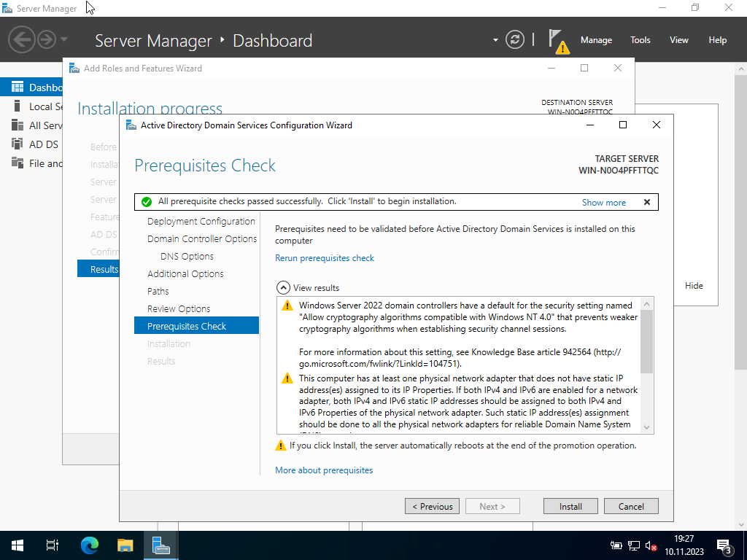This screenshot has width=747, height=560.
Task: Go to Review Options step
Action: click(179, 308)
